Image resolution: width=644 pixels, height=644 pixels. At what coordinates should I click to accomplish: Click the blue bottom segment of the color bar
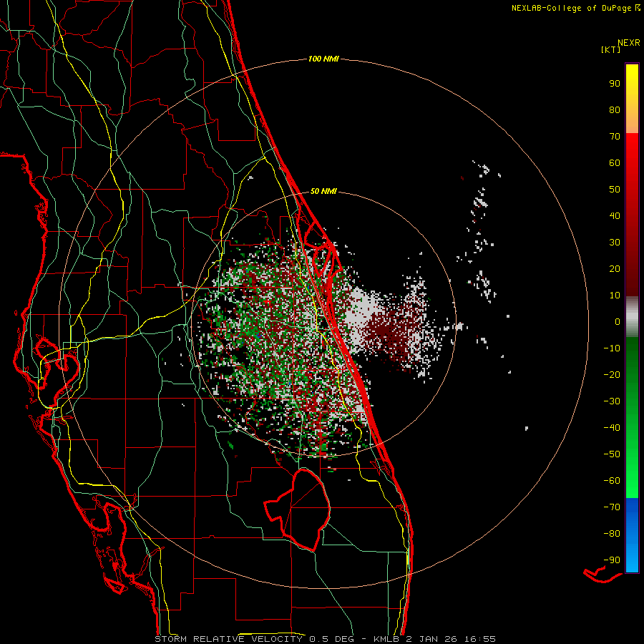coord(632,535)
